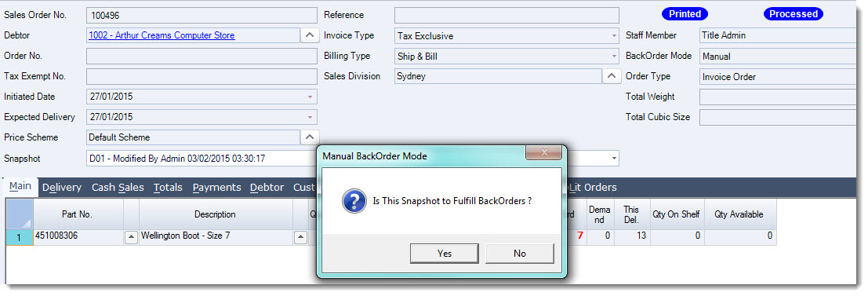Screen dimensions: 868x296
Task: Click the Processed status badge
Action: [x=794, y=14]
